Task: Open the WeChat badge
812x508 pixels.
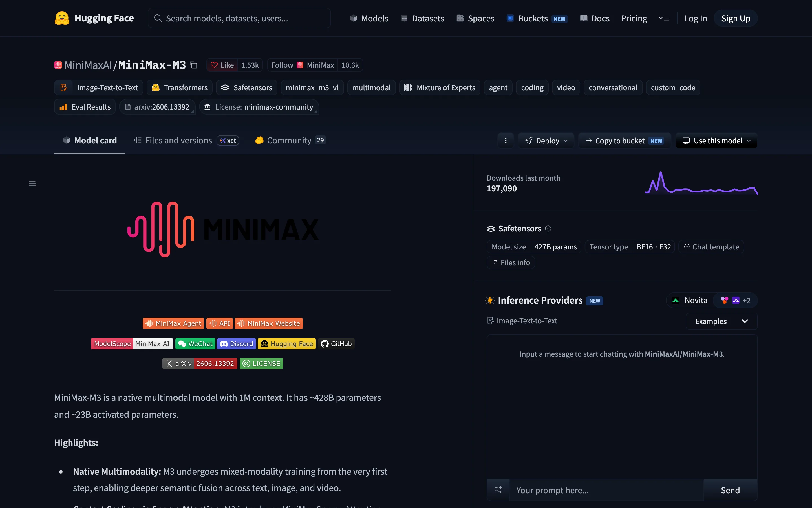Action: tap(195, 344)
